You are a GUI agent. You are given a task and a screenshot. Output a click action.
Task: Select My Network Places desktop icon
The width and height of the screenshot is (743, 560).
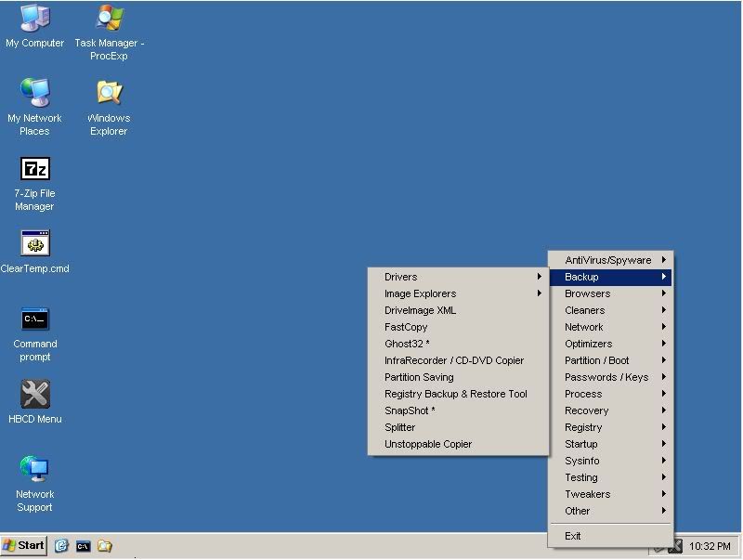point(34,107)
